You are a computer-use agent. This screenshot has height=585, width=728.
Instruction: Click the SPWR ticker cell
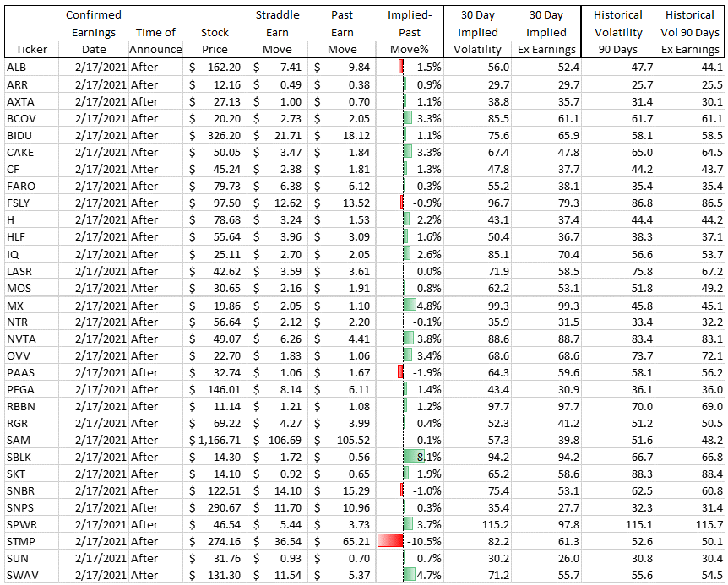[x=31, y=525]
